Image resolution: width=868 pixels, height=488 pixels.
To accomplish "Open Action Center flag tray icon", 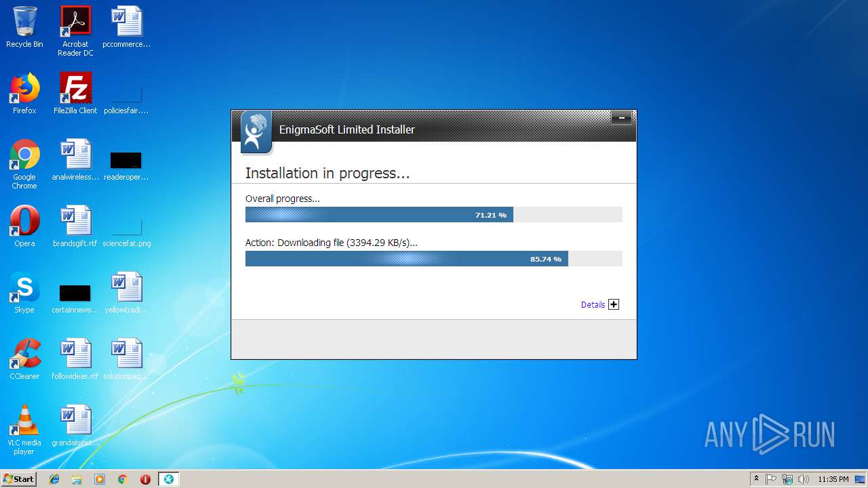I will click(771, 479).
